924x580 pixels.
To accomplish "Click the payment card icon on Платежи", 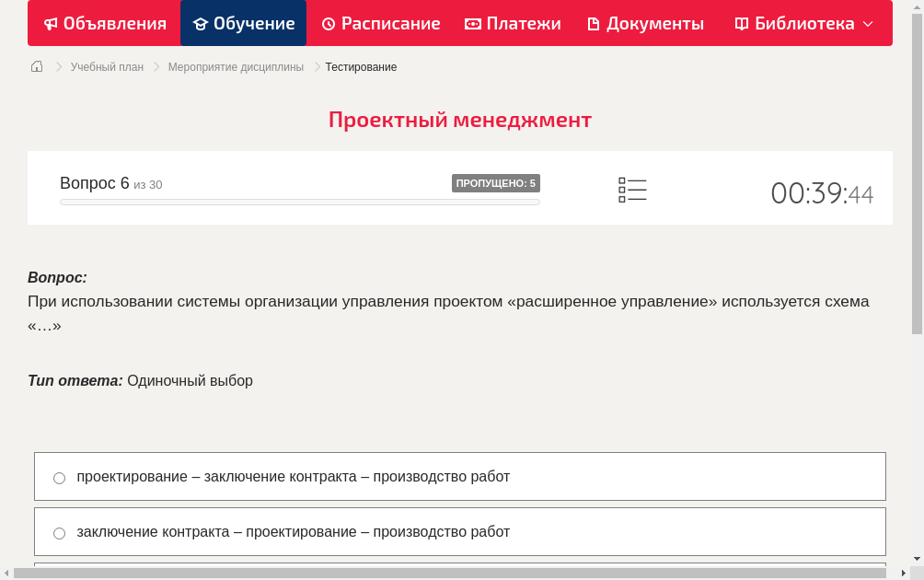I will coord(472,23).
